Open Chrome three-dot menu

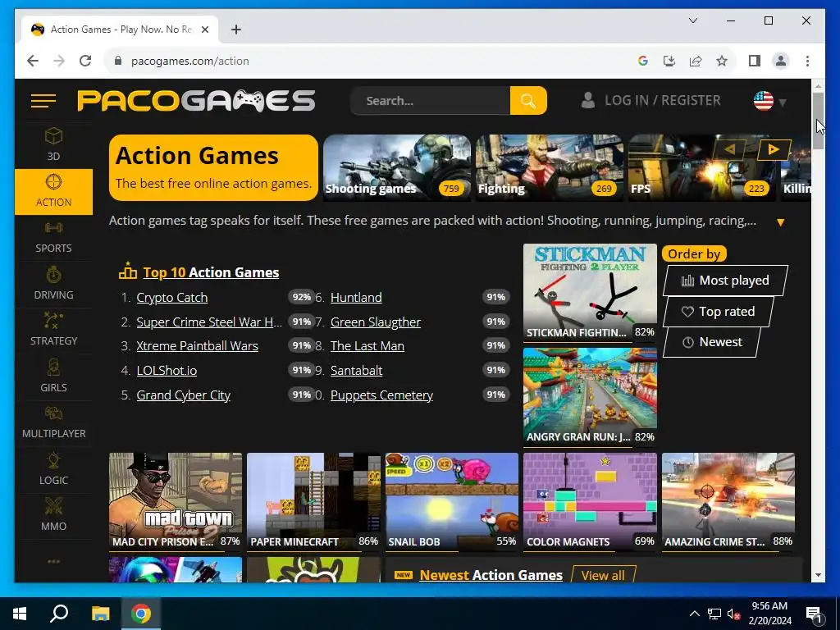(807, 61)
